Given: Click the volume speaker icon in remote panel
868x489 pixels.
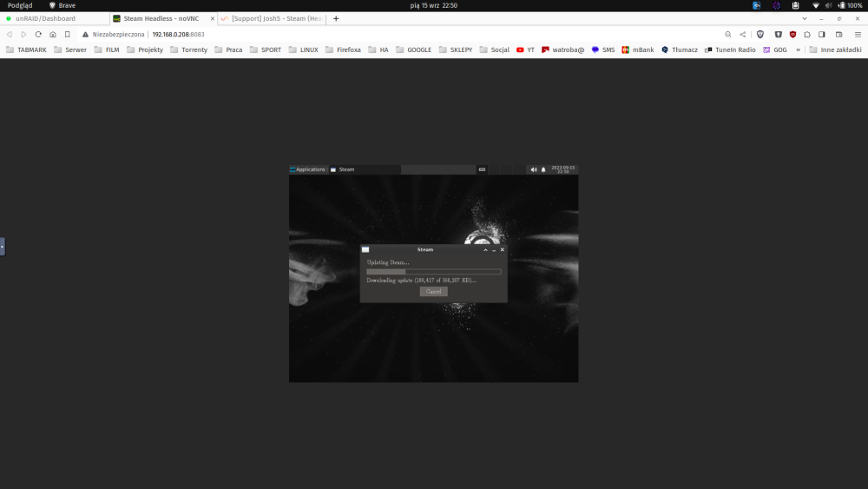Looking at the screenshot, I should (534, 169).
